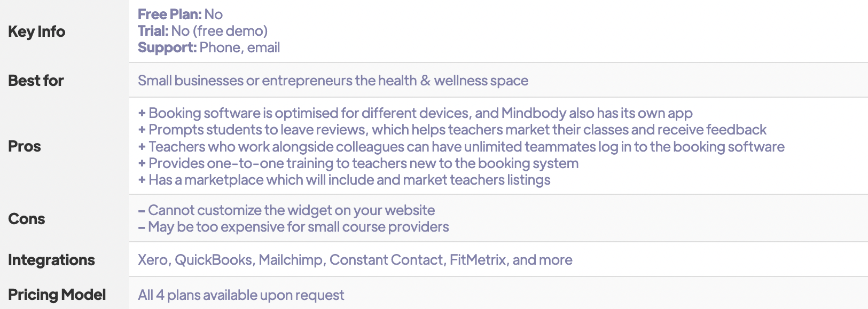The height and width of the screenshot is (309, 868).
Task: Click the too expensive con line
Action: [x=293, y=227]
